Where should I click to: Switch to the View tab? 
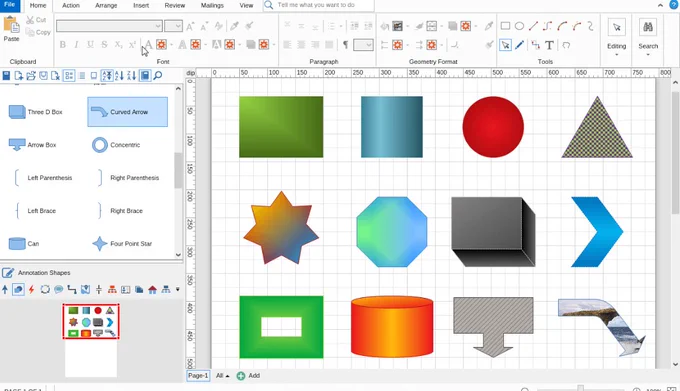point(246,5)
